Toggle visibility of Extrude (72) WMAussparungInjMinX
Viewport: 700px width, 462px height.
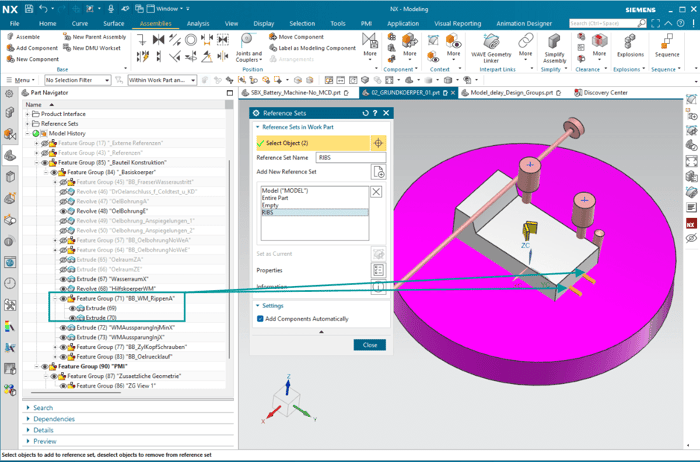pyautogui.click(x=63, y=328)
